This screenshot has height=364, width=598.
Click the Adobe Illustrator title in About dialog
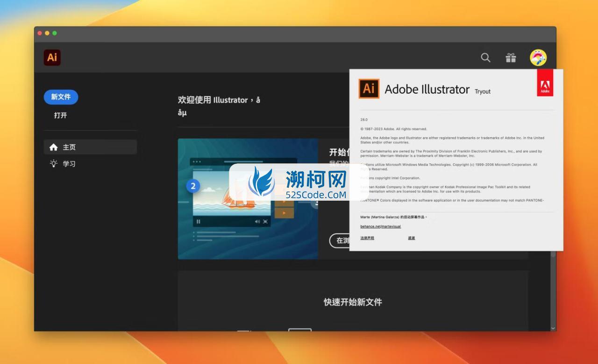(427, 89)
